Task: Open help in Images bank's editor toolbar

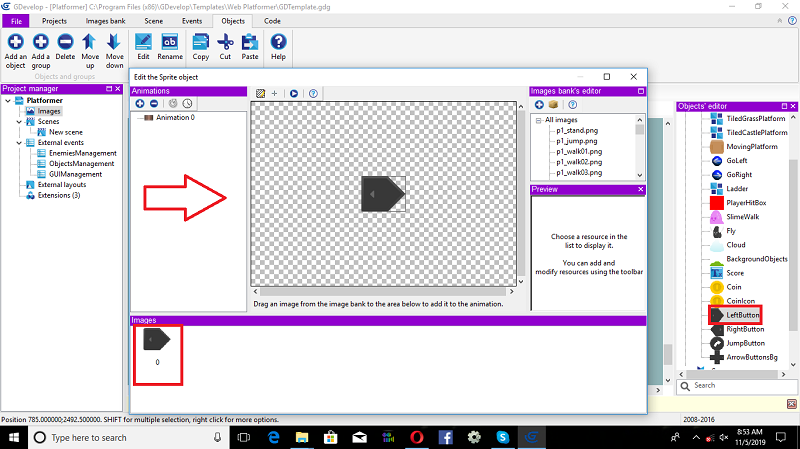Action: [572, 105]
